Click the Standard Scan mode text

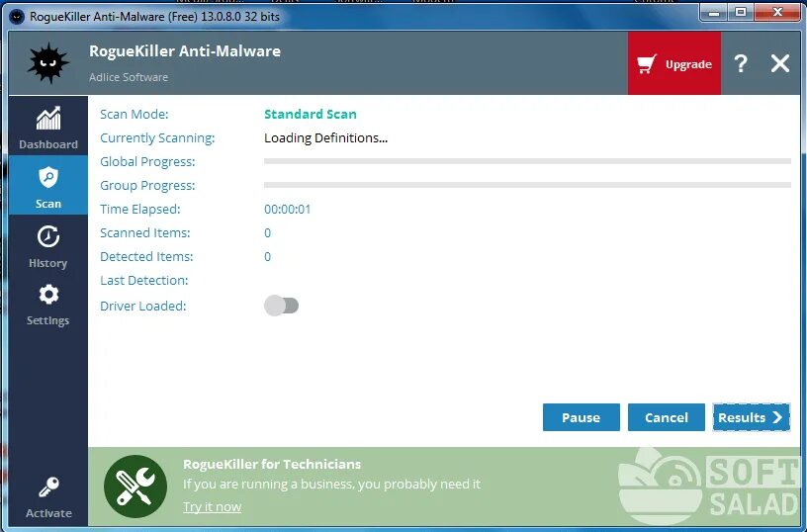click(311, 115)
